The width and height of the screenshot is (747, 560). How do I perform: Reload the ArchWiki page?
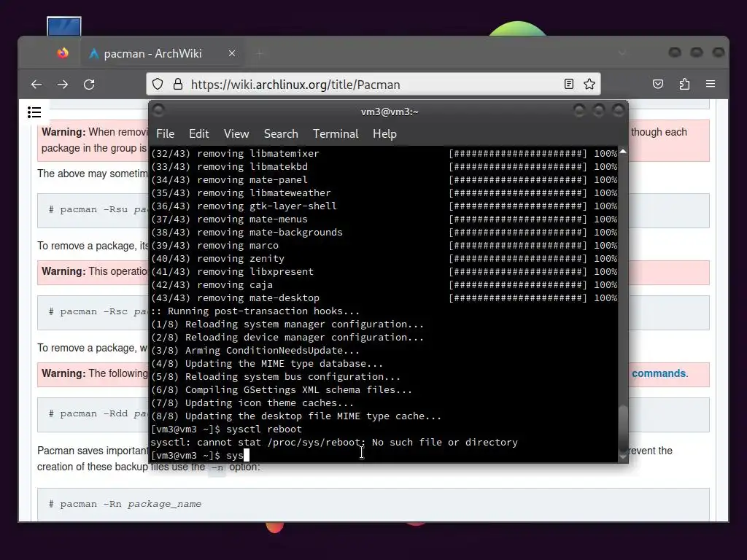(x=89, y=85)
